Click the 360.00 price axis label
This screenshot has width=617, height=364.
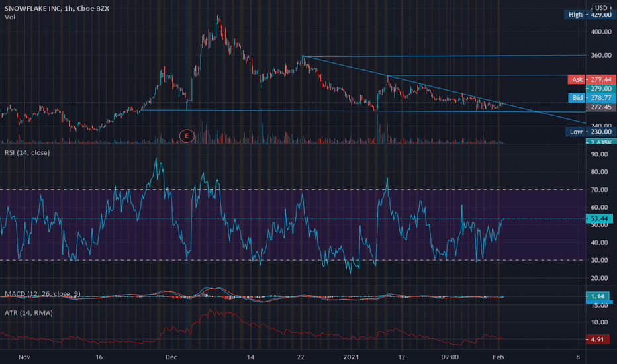coord(601,56)
